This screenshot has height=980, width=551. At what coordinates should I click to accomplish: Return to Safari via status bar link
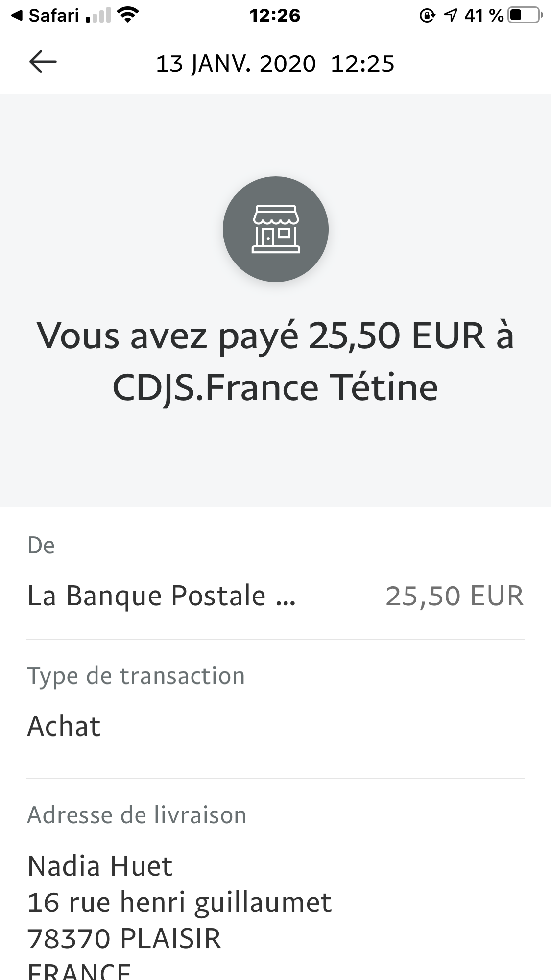pos(46,16)
